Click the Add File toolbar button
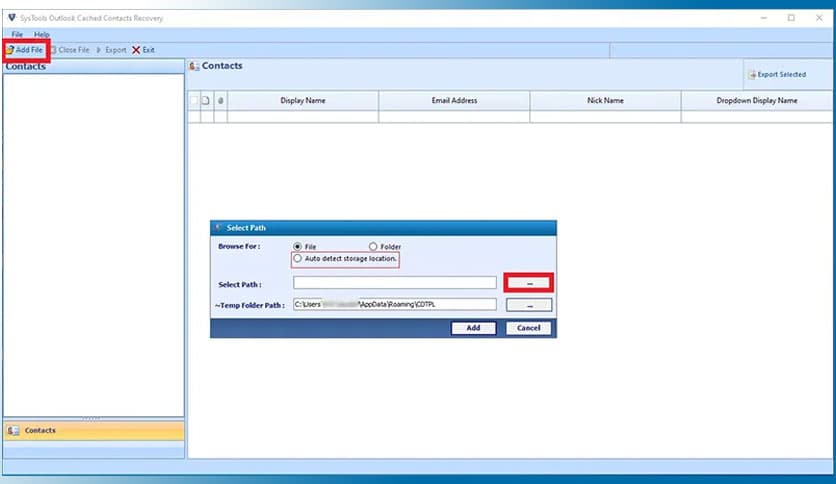The image size is (836, 484). click(25, 50)
